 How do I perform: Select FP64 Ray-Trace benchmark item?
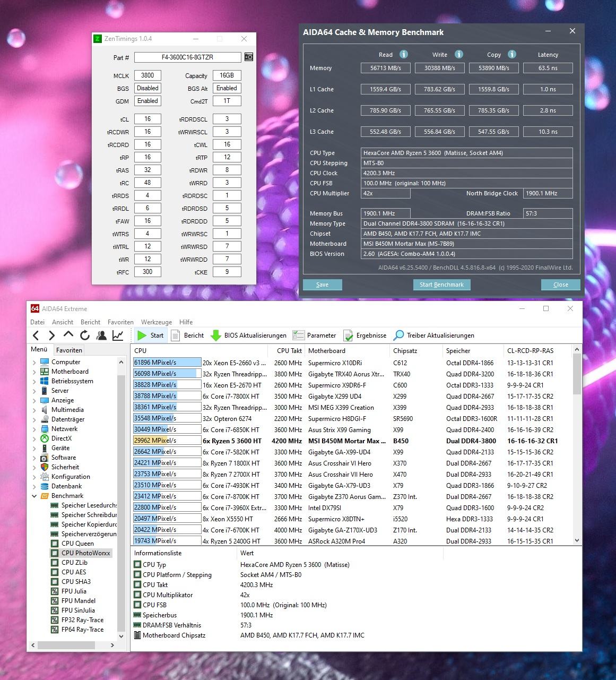(x=82, y=629)
